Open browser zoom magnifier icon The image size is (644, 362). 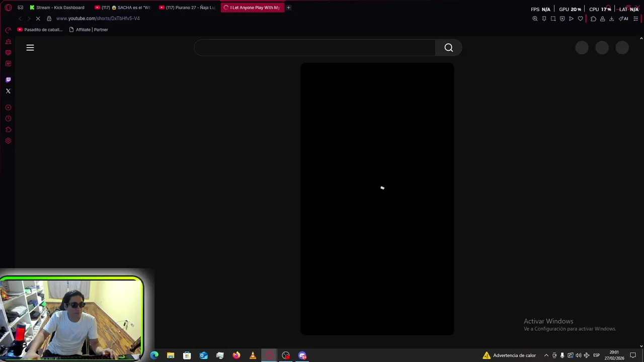point(535,19)
